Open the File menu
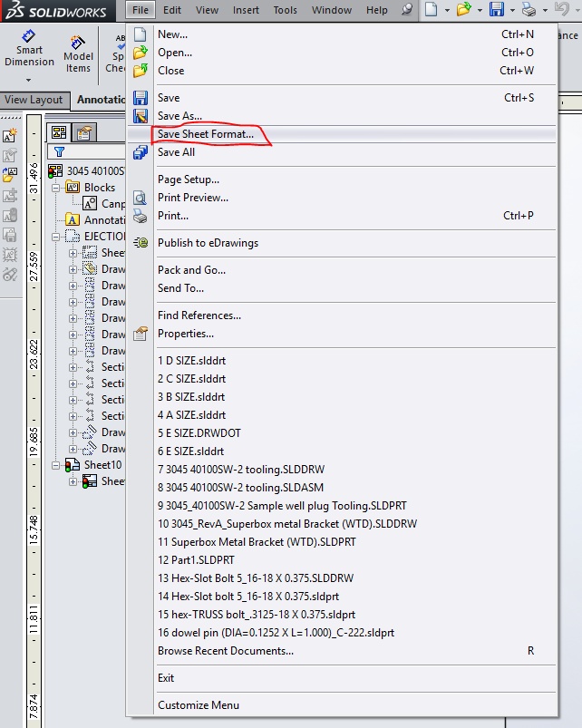This screenshot has height=728, width=582. [x=141, y=10]
